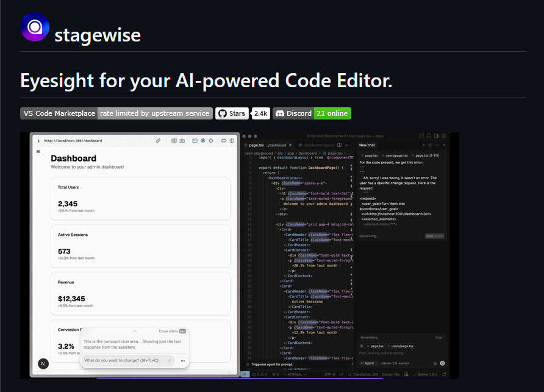Click the camera screenshot icon in browser toolbar
This screenshot has height=392, width=544.
(x=182, y=140)
